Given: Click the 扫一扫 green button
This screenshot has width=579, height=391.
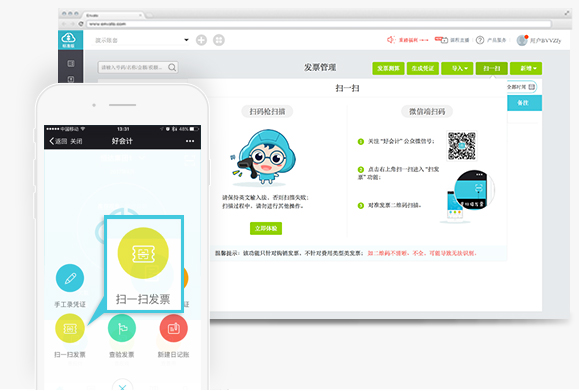Looking at the screenshot, I should click(x=491, y=68).
